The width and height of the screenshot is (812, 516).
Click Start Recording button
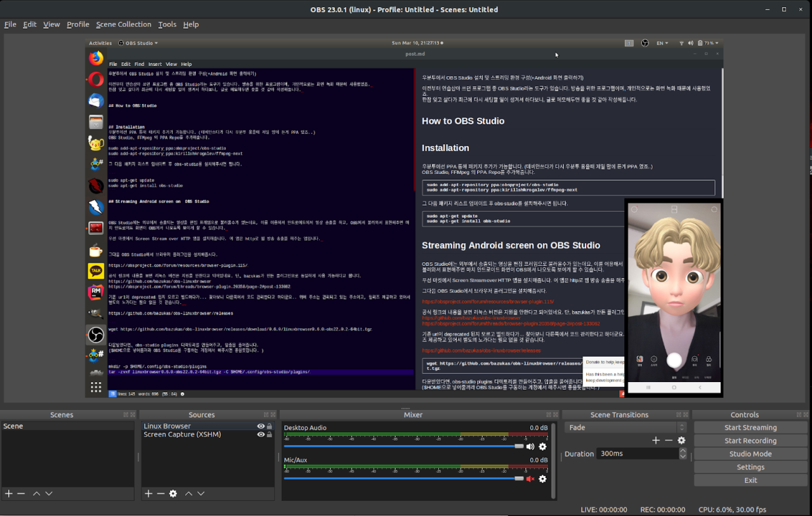click(x=750, y=441)
